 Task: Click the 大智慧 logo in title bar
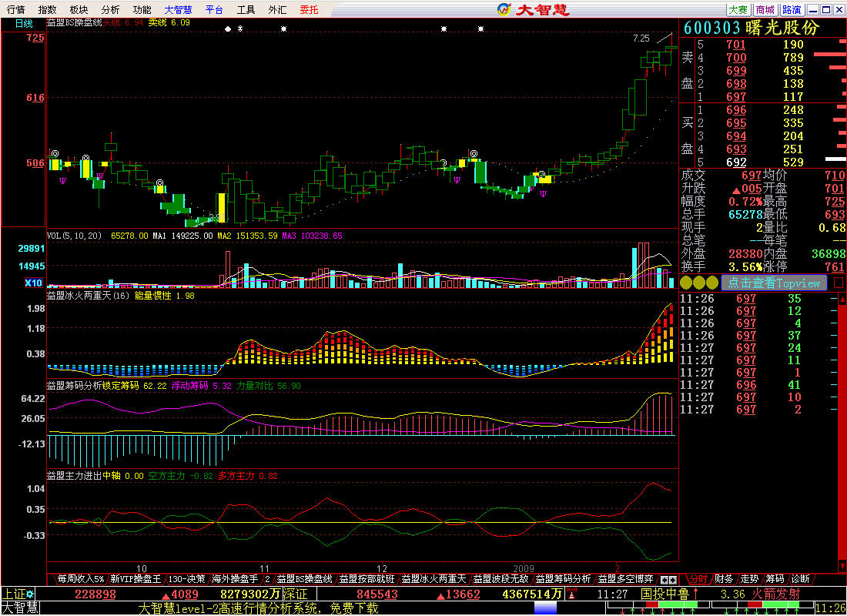point(534,9)
